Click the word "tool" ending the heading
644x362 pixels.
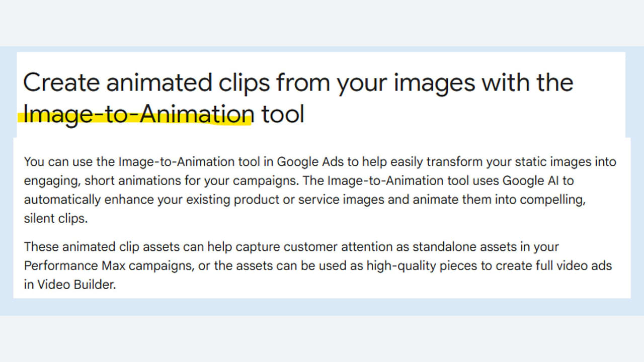point(283,114)
